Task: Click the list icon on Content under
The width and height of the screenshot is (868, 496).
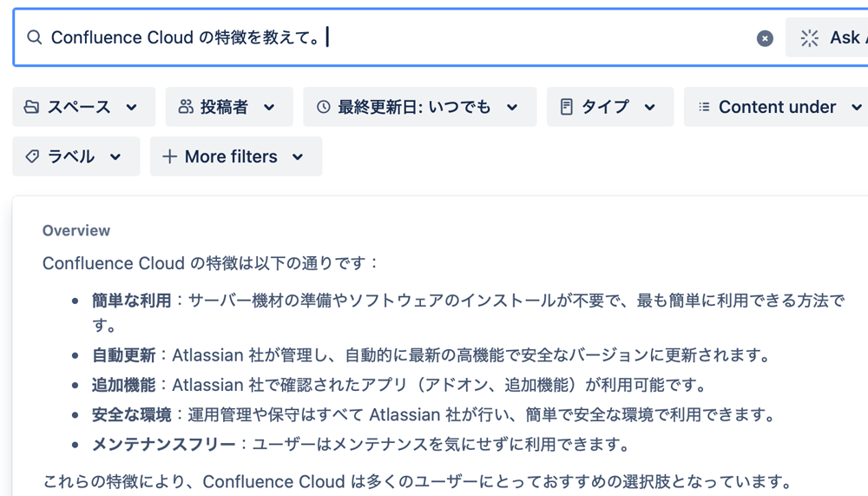Action: click(x=704, y=106)
